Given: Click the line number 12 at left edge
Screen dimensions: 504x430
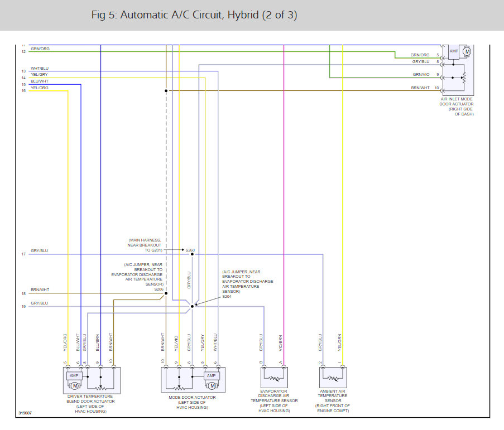Looking at the screenshot, I should pyautogui.click(x=23, y=52).
